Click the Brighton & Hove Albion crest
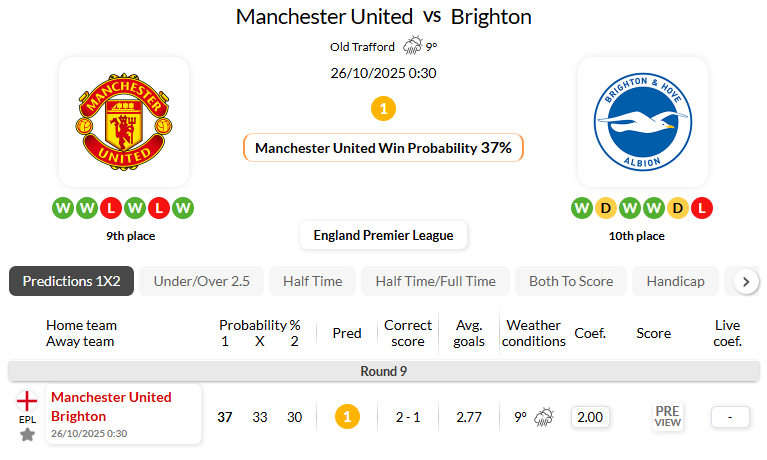Image resolution: width=767 pixels, height=460 pixels. (x=643, y=122)
